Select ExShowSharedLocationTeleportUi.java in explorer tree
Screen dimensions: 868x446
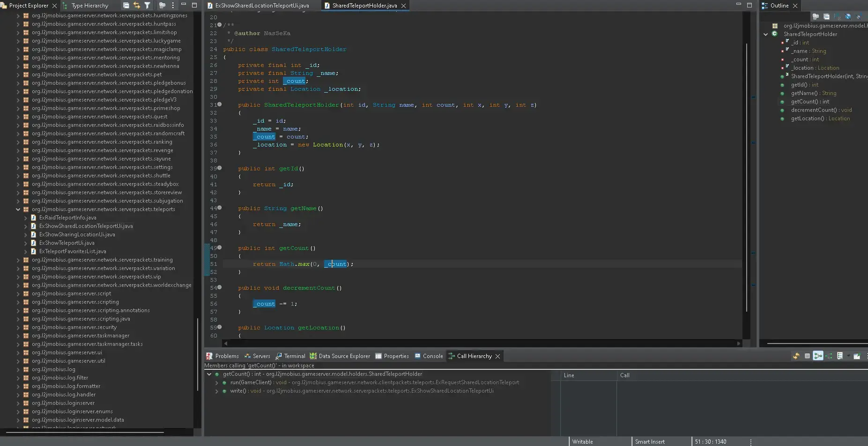tap(86, 226)
